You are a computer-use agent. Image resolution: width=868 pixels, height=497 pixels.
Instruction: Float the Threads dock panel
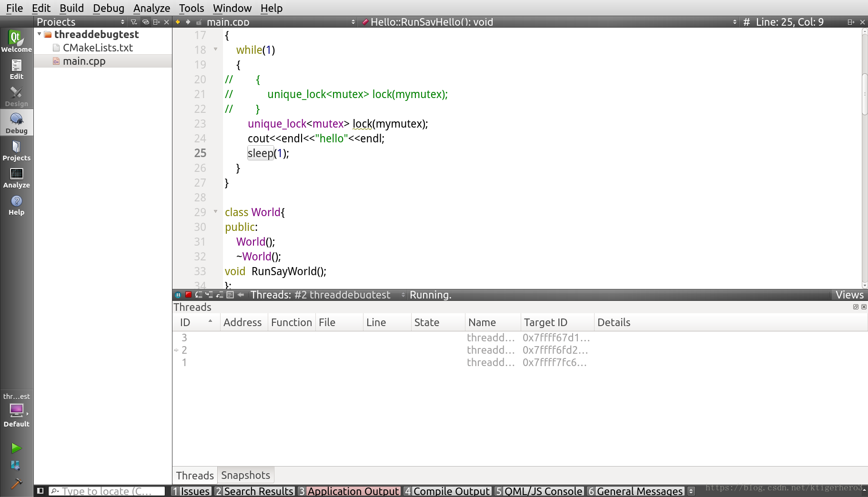856,307
